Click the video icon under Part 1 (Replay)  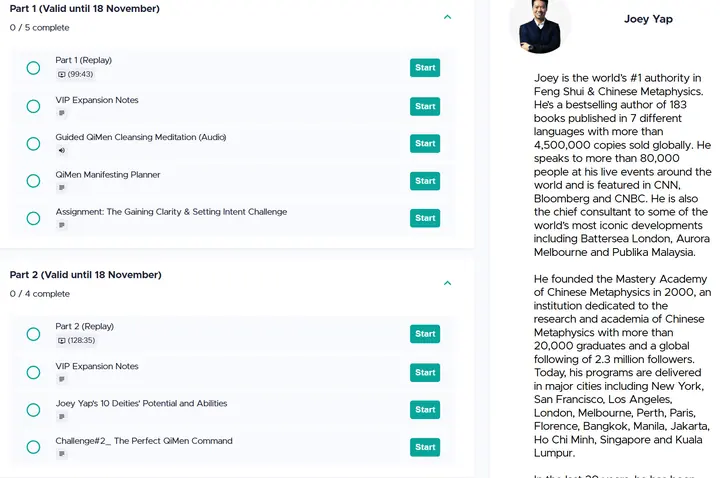[x=62, y=74]
